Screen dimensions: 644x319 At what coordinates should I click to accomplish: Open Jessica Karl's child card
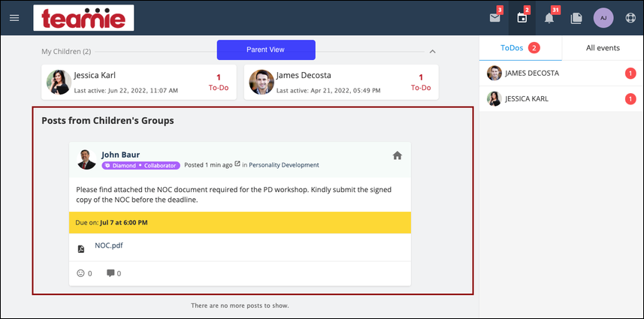tap(139, 82)
